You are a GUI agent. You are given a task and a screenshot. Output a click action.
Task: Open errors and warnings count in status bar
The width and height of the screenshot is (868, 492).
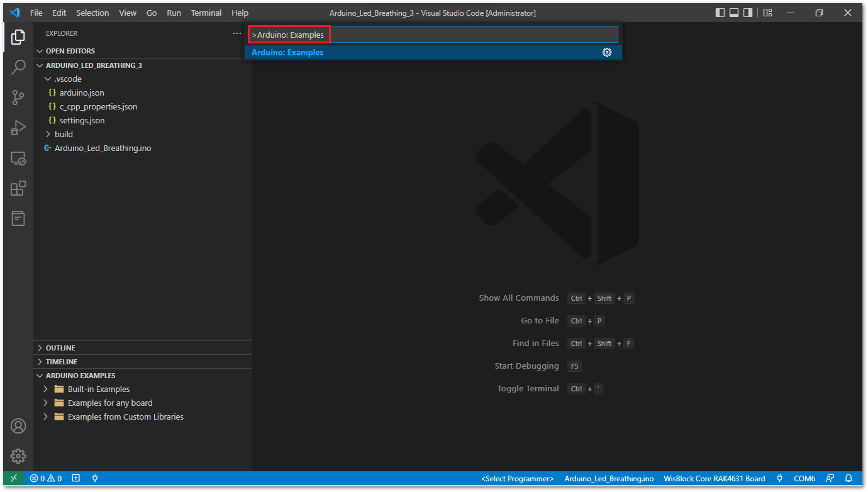(x=46, y=478)
